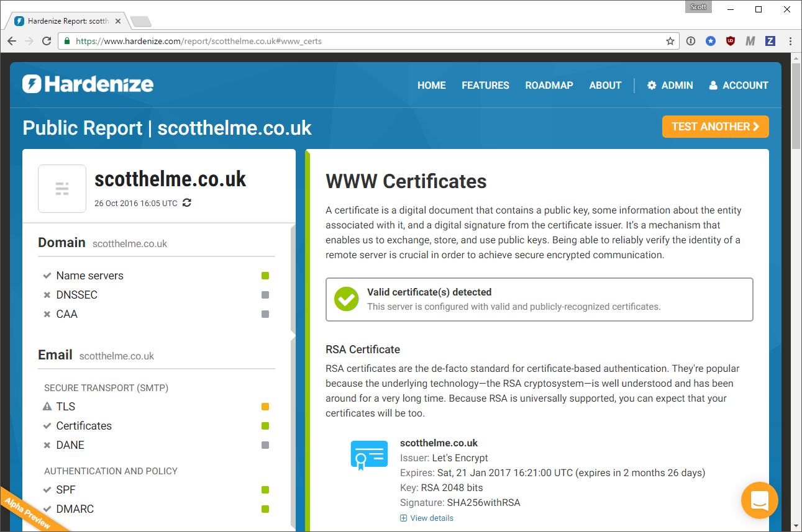Screen dimensions: 802x532
Task: Click the green checkmark on the certificates banner
Action: 347,299
